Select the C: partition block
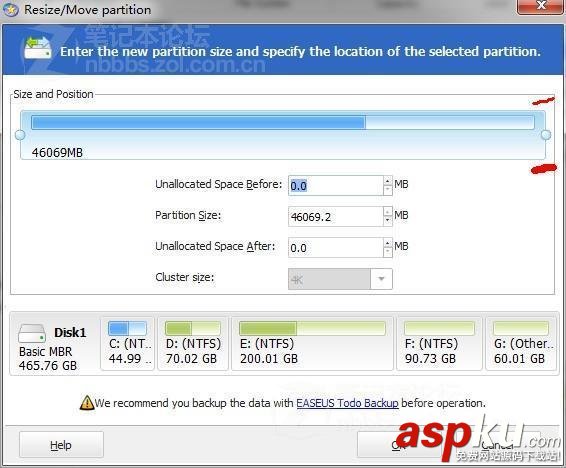This screenshot has width=566, height=468. 127,343
